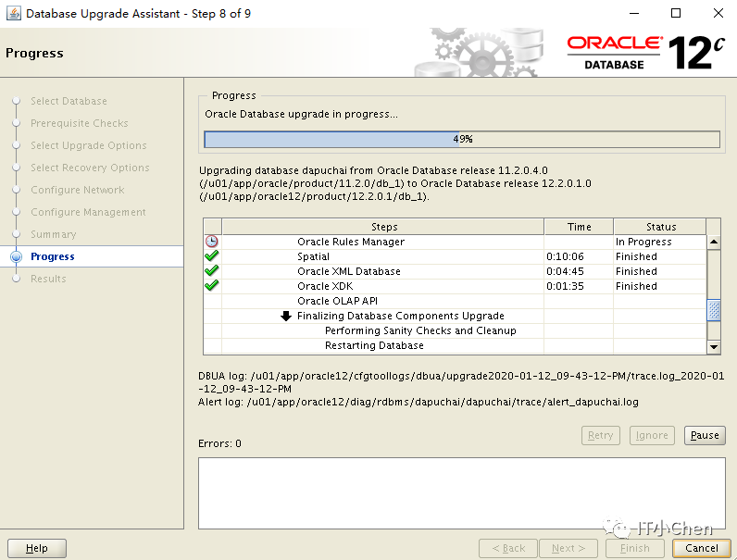Click the clock icon beside Oracle Rules Manager

pos(212,242)
